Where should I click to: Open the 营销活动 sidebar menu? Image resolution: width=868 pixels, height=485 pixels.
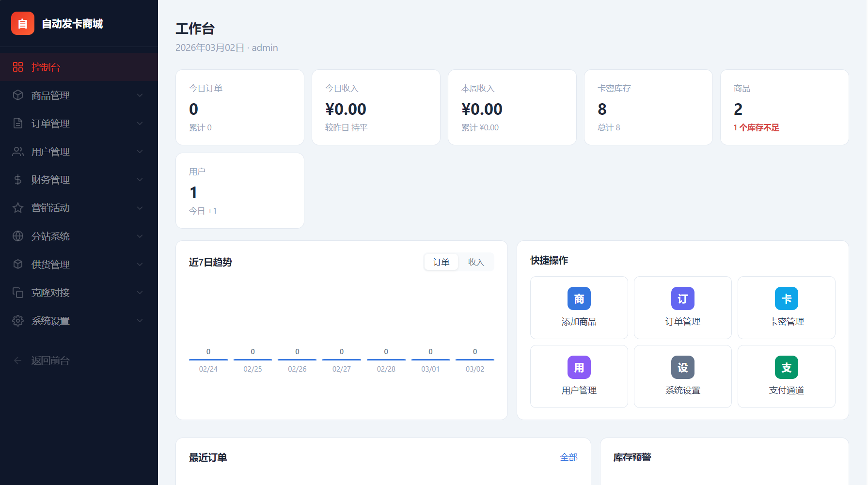pyautogui.click(x=79, y=208)
